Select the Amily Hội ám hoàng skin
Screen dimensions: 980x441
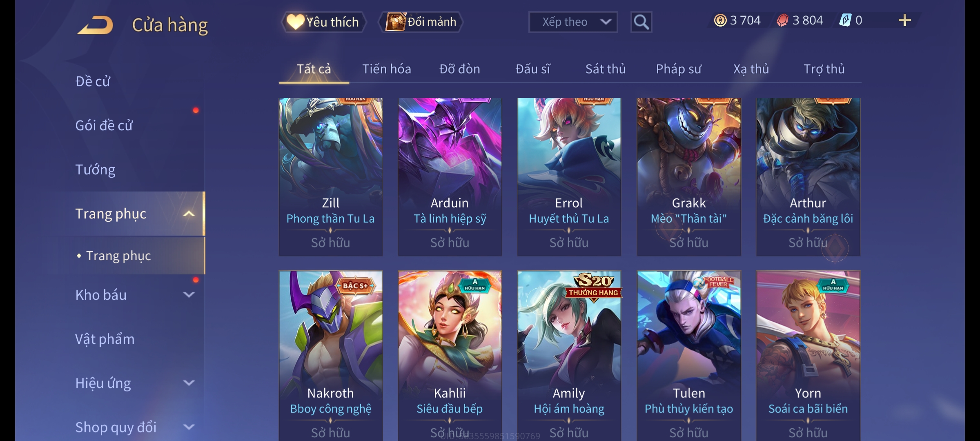[569, 355]
